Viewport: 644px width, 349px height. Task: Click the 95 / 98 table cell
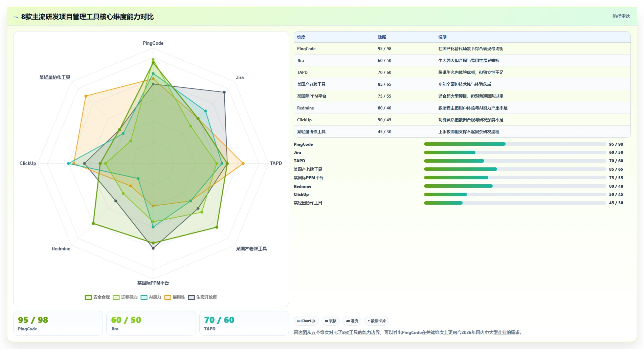click(384, 49)
